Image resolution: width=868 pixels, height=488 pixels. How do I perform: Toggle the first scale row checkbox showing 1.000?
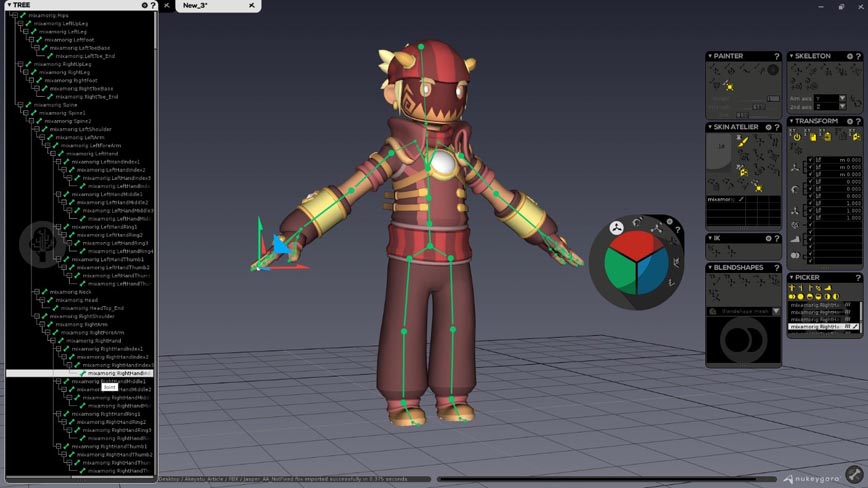click(x=810, y=203)
